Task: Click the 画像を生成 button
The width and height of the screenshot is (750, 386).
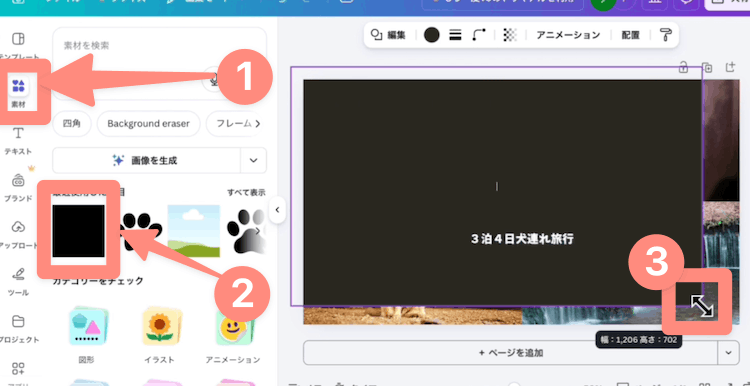Action: pos(146,160)
